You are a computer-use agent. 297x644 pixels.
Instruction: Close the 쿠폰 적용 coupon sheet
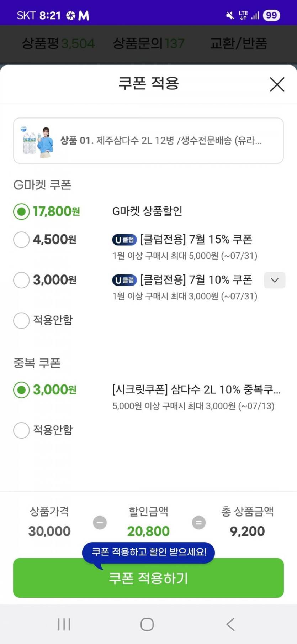click(277, 84)
